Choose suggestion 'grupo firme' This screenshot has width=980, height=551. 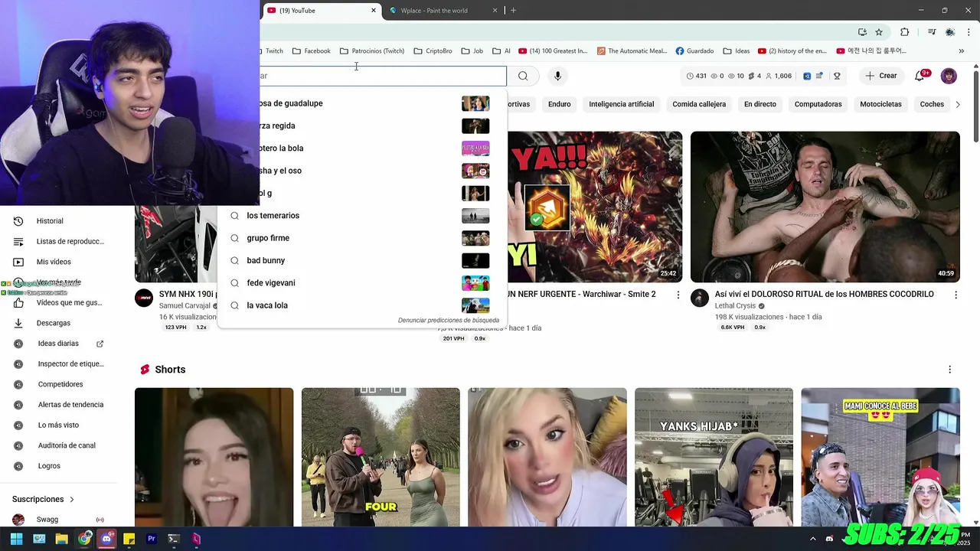click(x=362, y=238)
